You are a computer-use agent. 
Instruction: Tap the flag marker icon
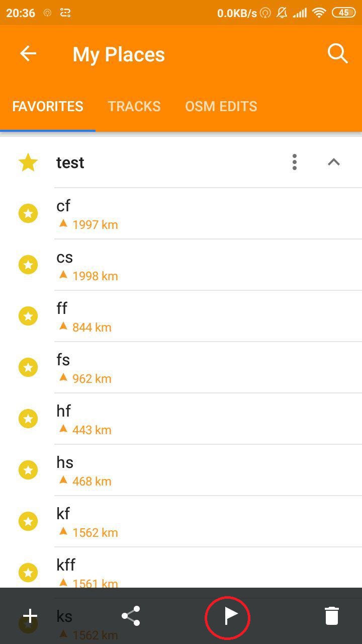(228, 616)
